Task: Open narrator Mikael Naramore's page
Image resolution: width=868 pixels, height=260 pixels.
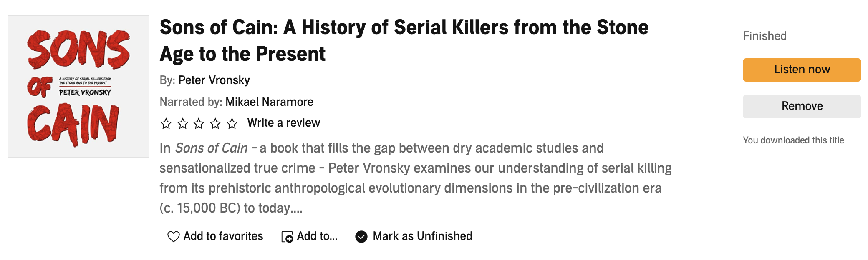Action: point(270,102)
